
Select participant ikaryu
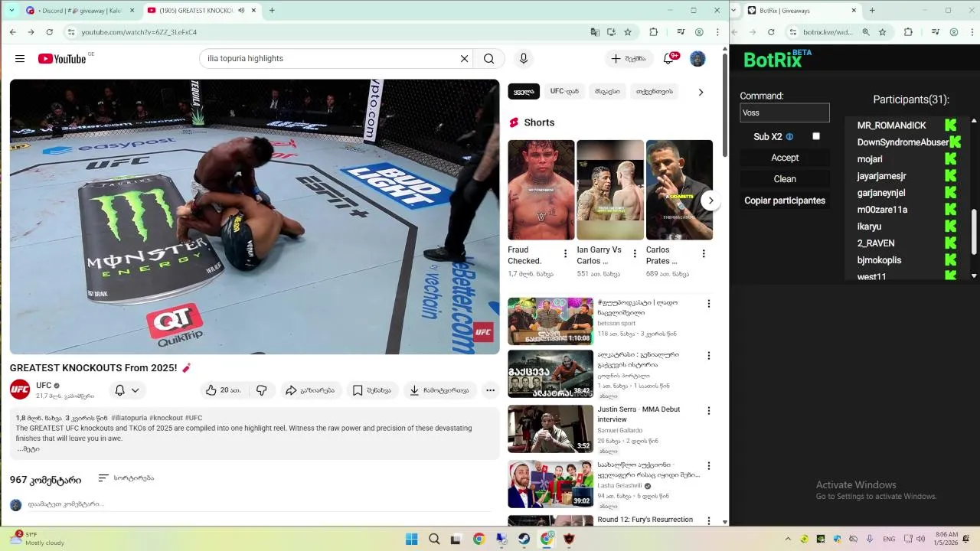[869, 227]
